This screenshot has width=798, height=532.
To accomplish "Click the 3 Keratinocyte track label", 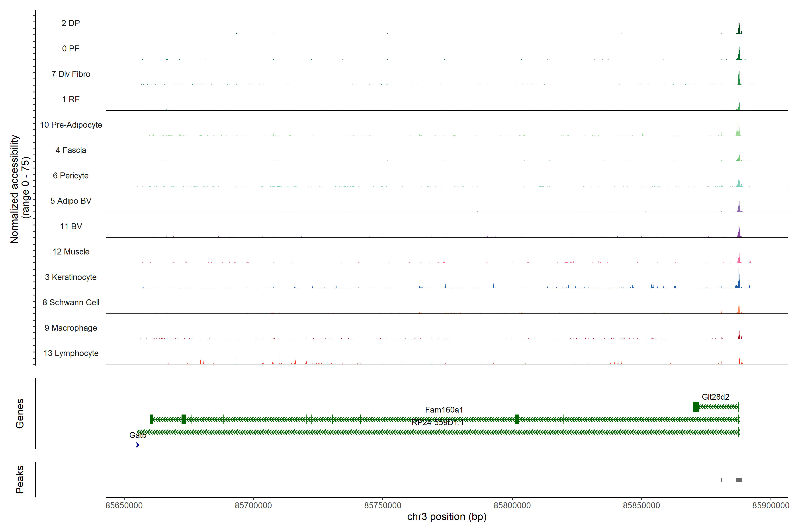I will tap(70, 277).
